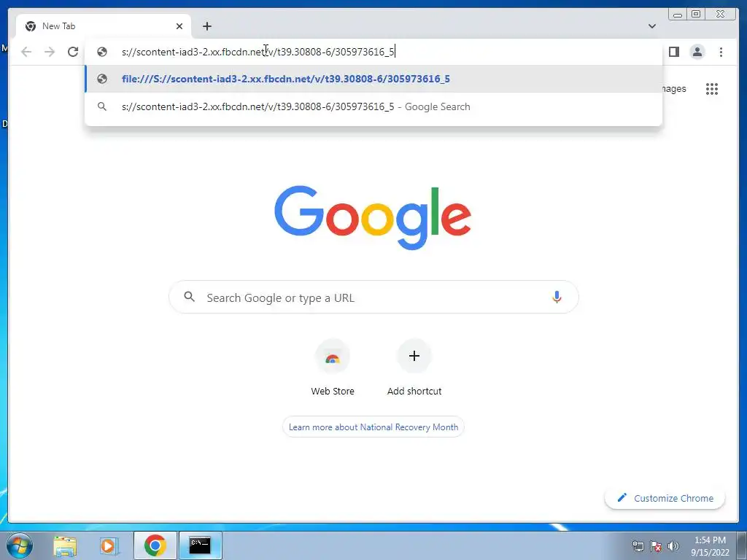Open the Google apps grid

coord(712,89)
